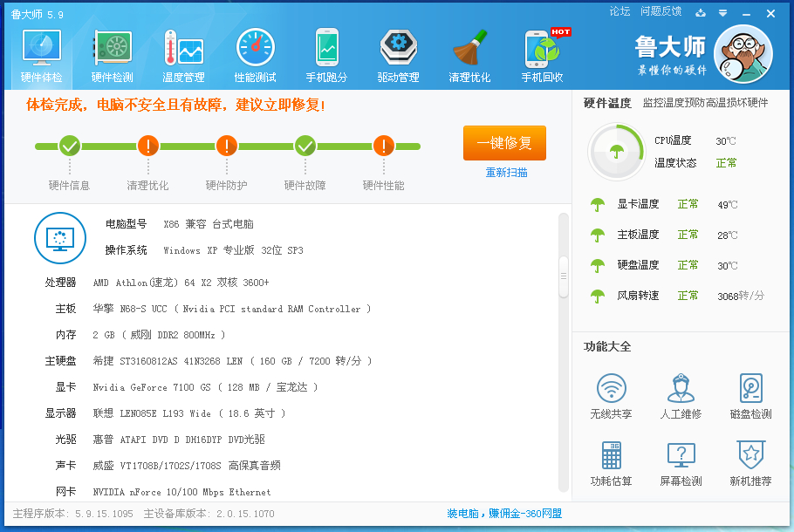Click the 硬件防护 orange warning status icon

pos(226,147)
